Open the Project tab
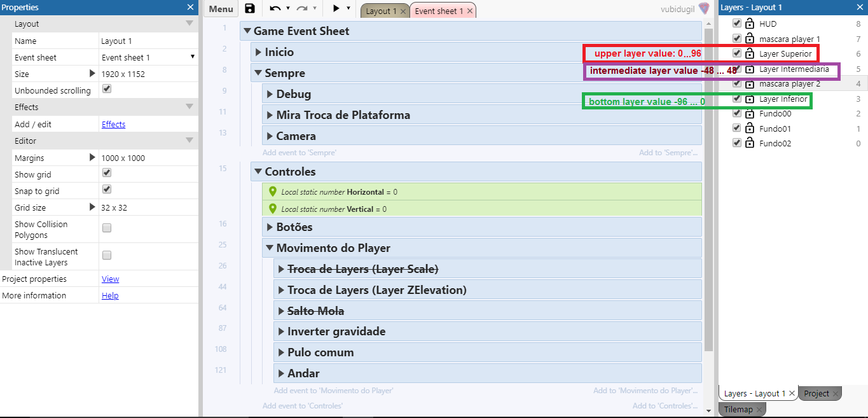This screenshot has height=418, width=868. click(816, 394)
